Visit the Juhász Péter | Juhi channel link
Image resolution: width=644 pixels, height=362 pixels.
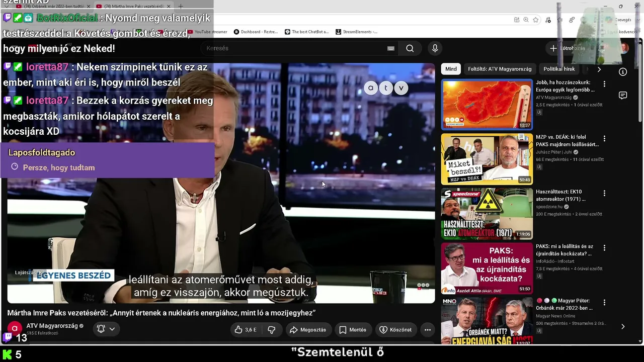tap(554, 152)
